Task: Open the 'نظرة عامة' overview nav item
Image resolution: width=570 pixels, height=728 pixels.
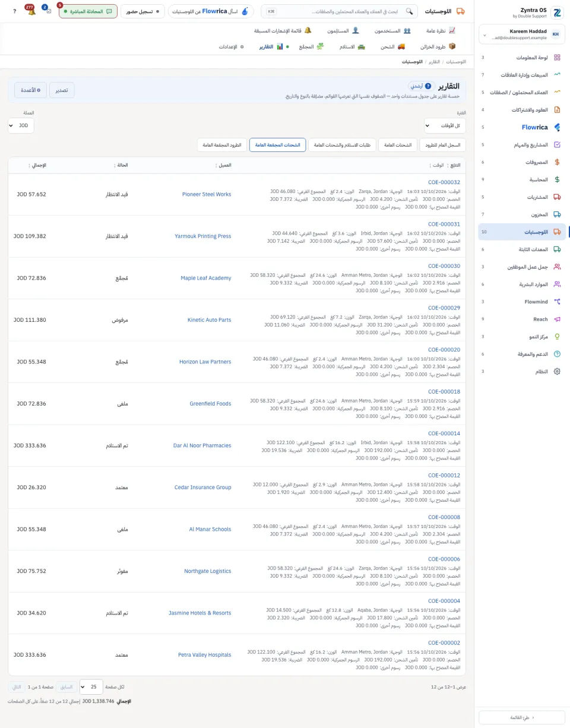Action: [x=441, y=30]
